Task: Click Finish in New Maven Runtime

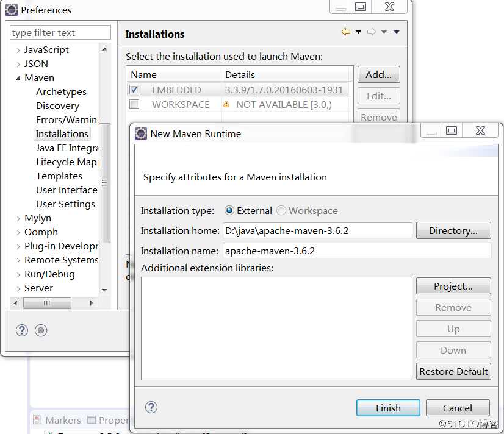Action: coord(388,408)
